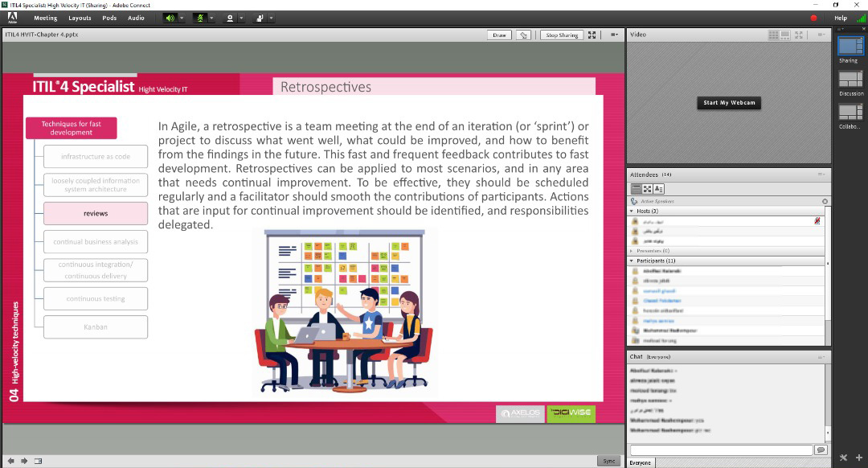Open the status options dropdown arrow

pos(272,18)
